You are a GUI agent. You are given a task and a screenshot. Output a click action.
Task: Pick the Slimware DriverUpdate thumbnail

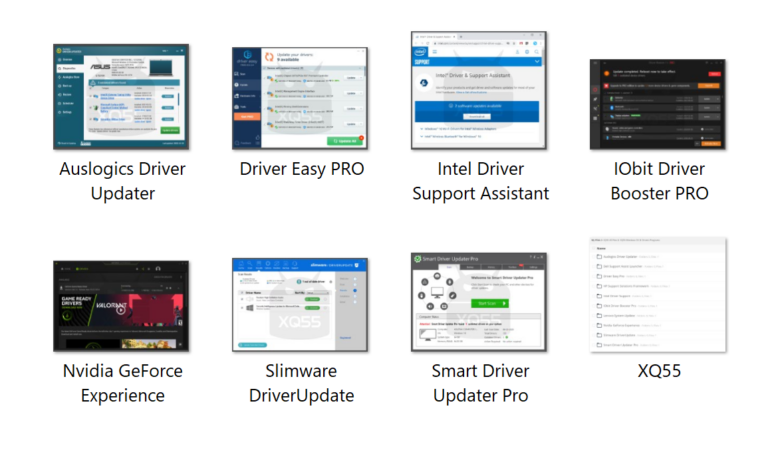coord(300,306)
